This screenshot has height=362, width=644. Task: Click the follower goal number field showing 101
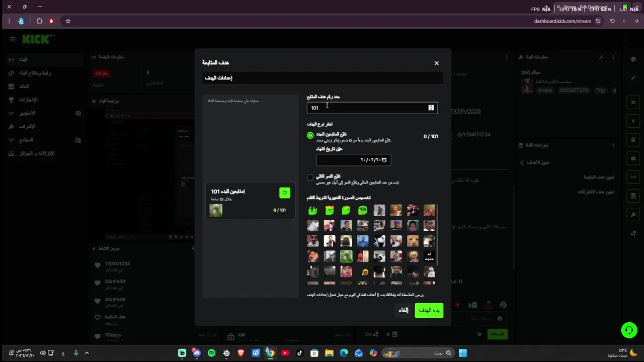coord(372,108)
